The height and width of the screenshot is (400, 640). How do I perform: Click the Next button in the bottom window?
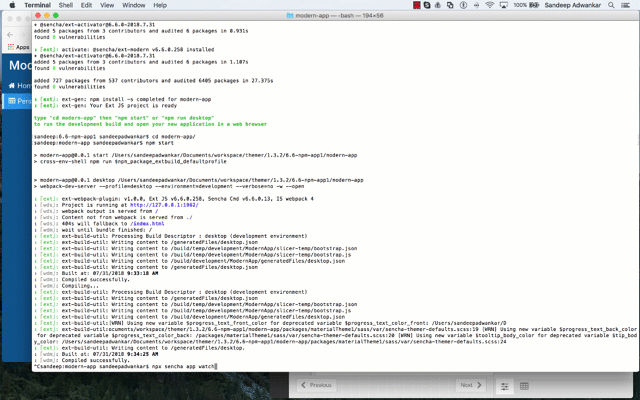[x=471, y=385]
